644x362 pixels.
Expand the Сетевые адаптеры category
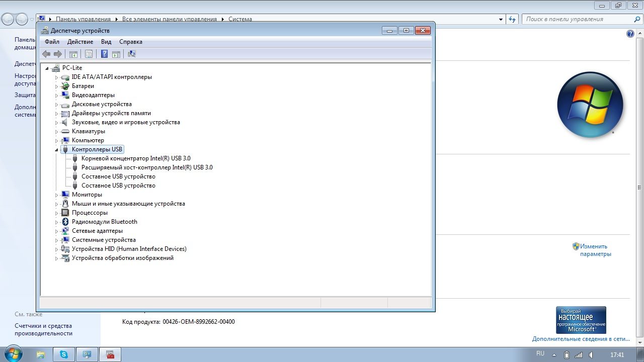57,231
